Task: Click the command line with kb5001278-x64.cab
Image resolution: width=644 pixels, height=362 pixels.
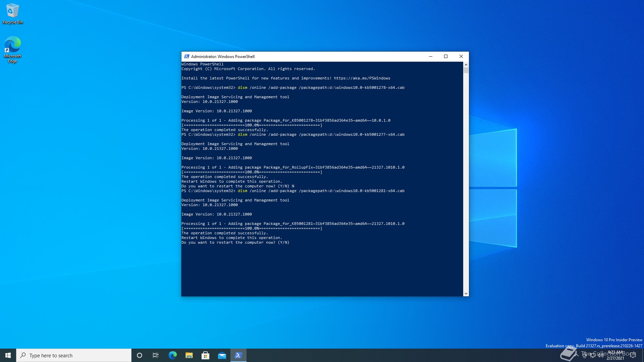Action: (x=293, y=87)
